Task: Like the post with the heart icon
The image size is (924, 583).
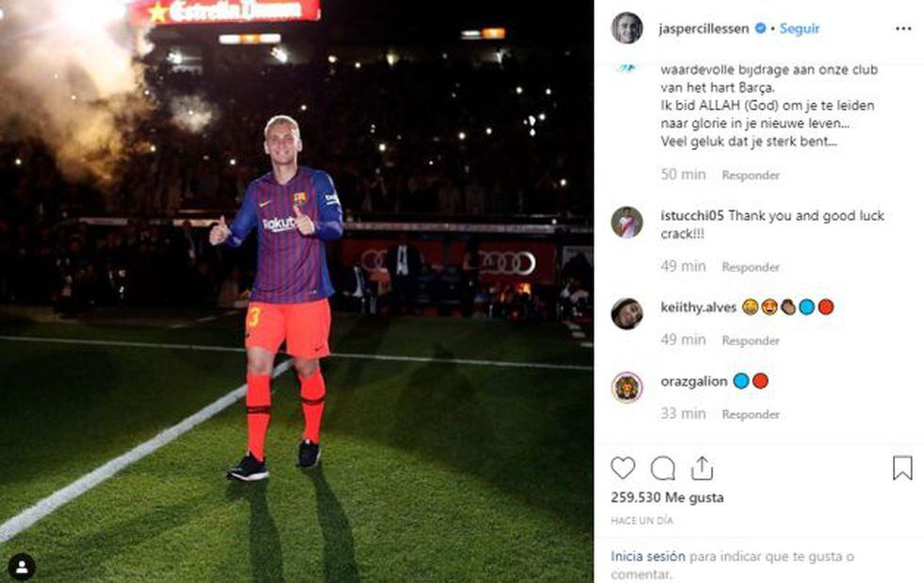Action: click(622, 468)
